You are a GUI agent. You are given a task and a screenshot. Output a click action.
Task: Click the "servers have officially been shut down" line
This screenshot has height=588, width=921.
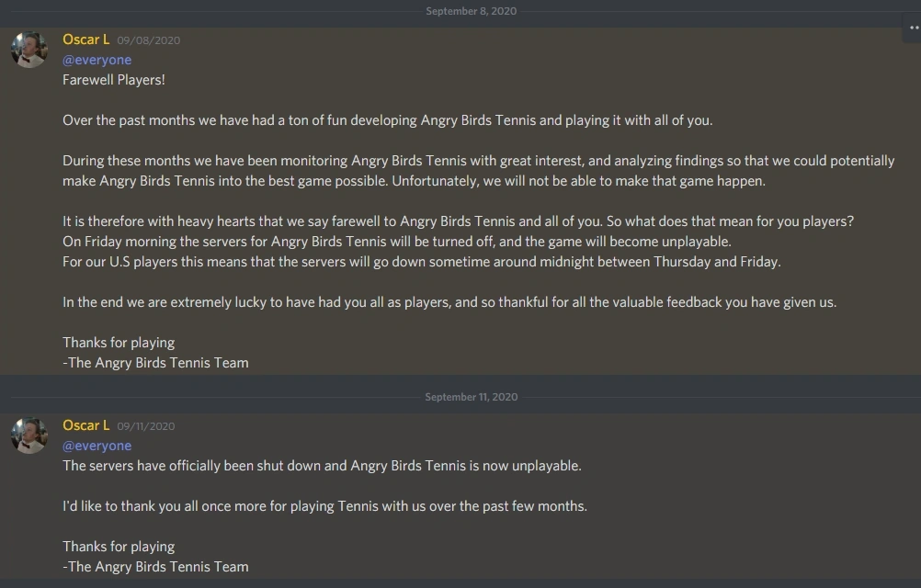(322, 466)
